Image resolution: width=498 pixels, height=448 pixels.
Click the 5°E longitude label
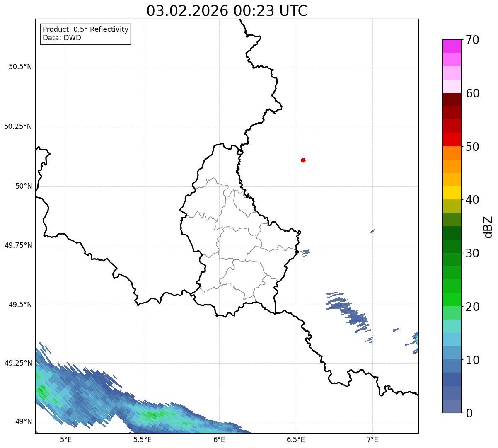coord(66,440)
